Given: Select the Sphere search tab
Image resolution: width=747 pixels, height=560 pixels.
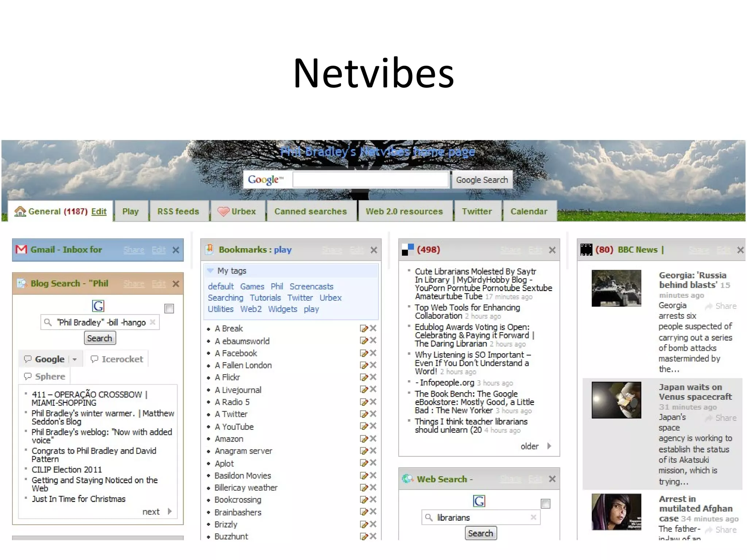Looking at the screenshot, I should click(44, 376).
